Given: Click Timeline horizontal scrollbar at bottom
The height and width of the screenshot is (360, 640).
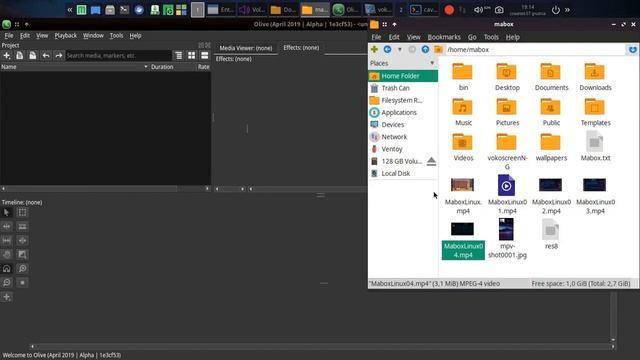Looking at the screenshot, I should tap(322, 347).
